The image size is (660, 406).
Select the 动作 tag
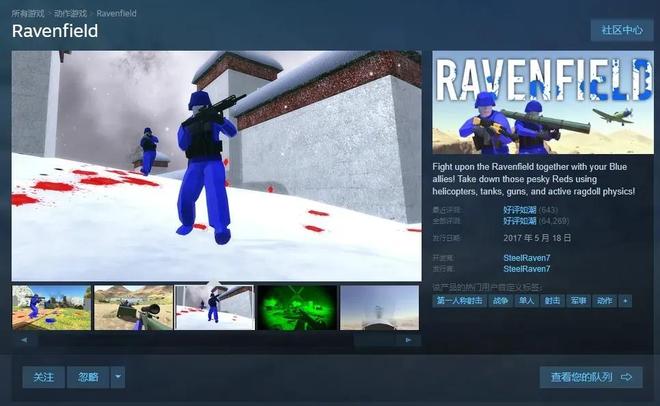(604, 301)
